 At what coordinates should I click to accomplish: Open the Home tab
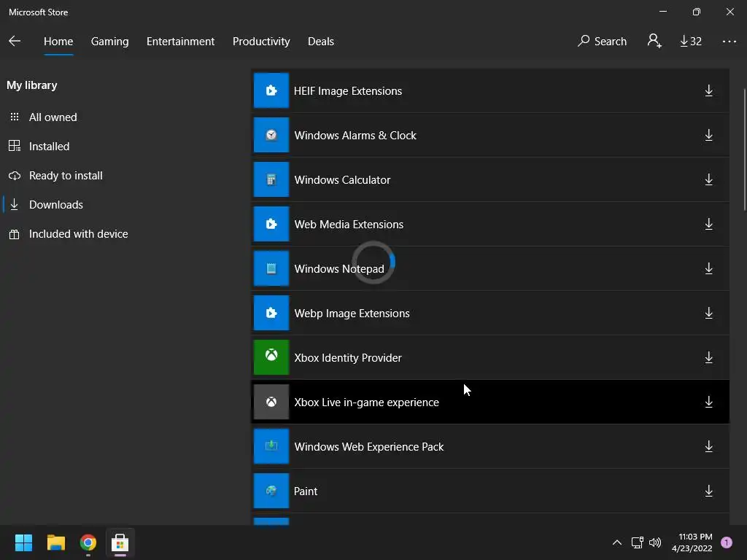(x=58, y=42)
